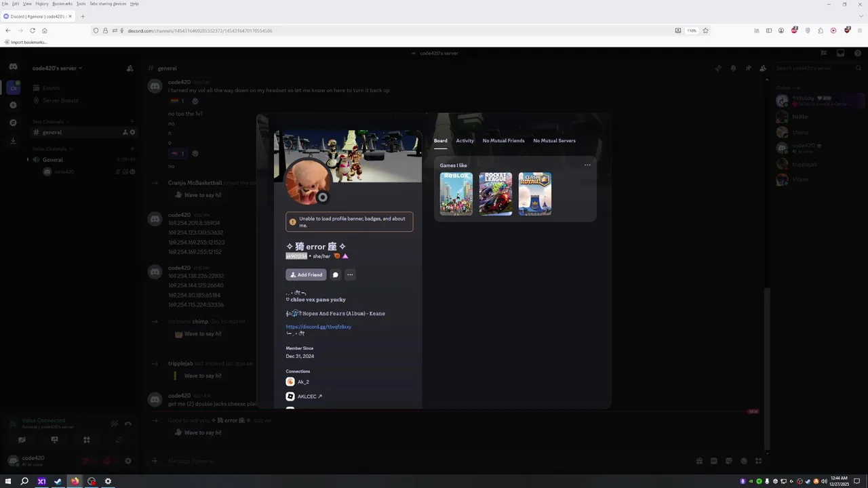
Task: Select the Clash Royale game thumbnail
Action: [x=535, y=194]
